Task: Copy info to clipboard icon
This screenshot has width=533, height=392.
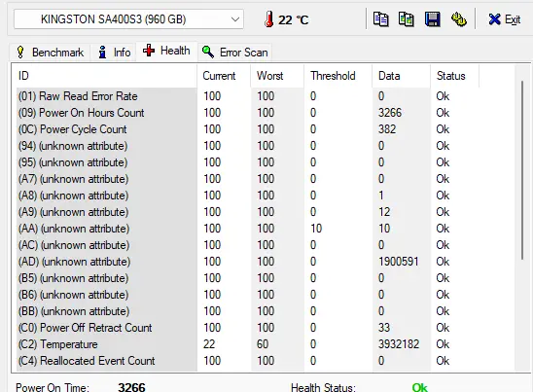Action: click(380, 19)
